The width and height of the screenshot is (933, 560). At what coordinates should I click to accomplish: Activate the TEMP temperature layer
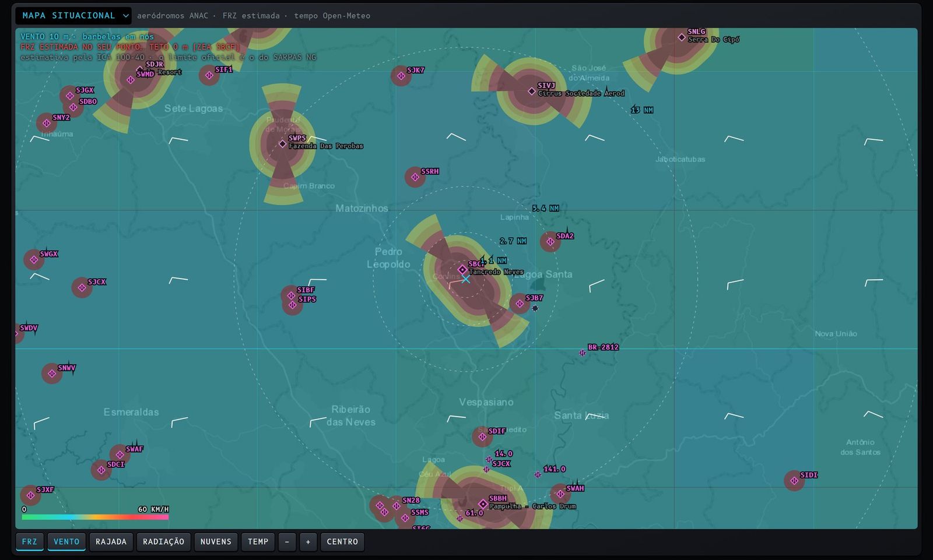pos(258,542)
